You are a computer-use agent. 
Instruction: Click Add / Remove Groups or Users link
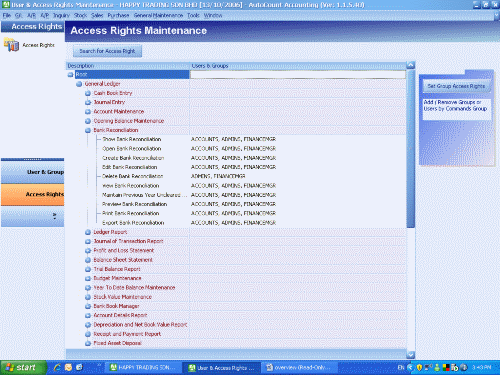click(x=455, y=105)
